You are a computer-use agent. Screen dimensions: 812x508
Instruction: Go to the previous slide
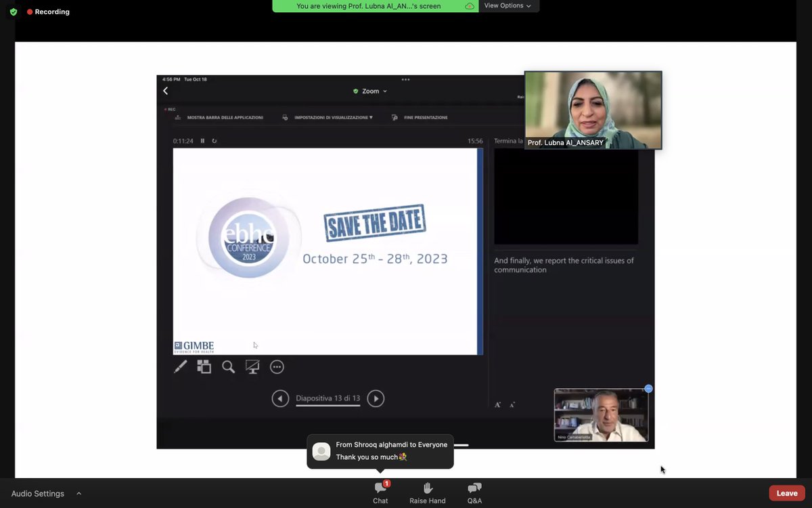280,398
